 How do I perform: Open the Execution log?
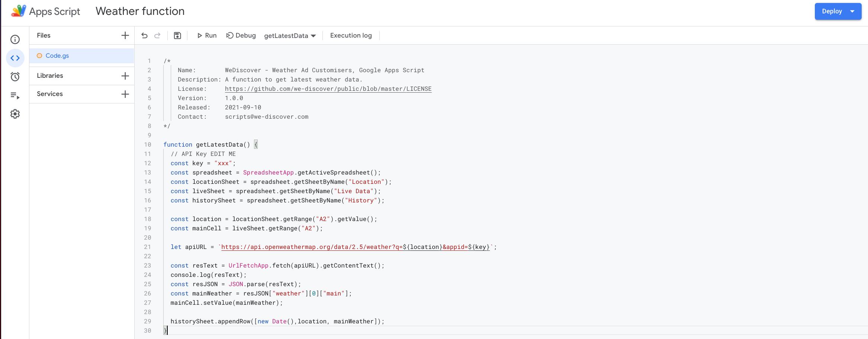(x=351, y=35)
